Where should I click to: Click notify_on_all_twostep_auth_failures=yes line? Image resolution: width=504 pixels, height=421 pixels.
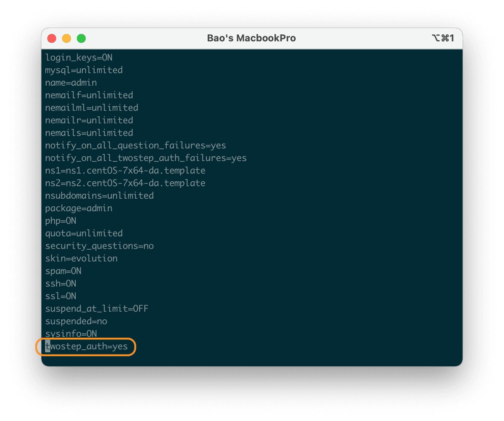tap(146, 158)
